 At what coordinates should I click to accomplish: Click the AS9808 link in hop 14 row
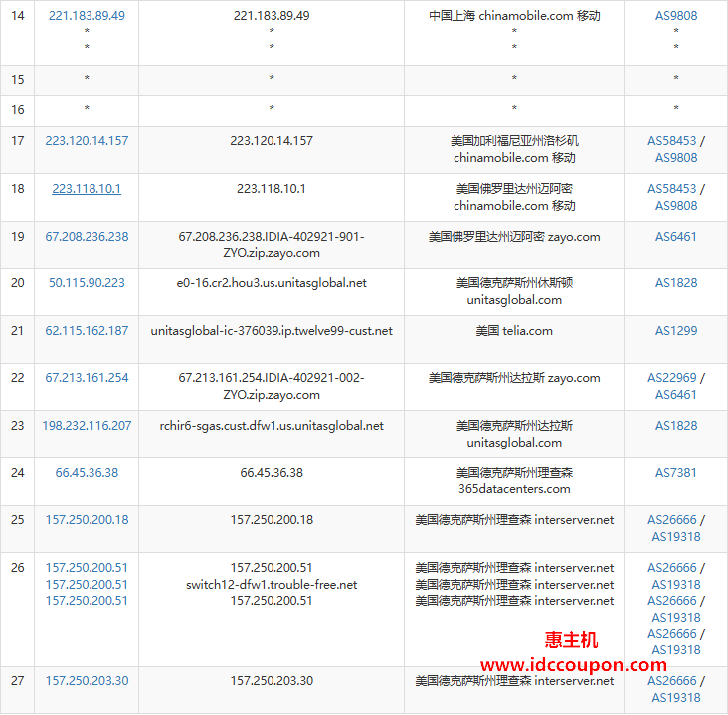pyautogui.click(x=675, y=16)
